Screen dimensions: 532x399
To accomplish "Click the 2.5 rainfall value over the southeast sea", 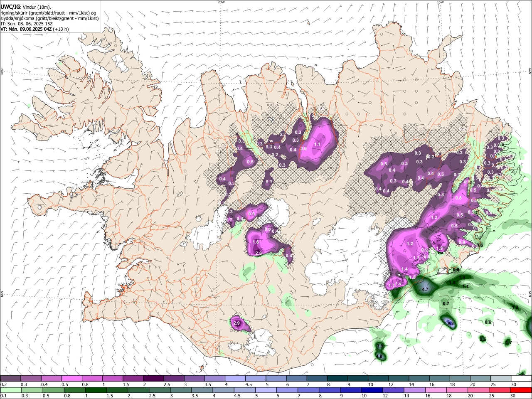I will 483,339.
